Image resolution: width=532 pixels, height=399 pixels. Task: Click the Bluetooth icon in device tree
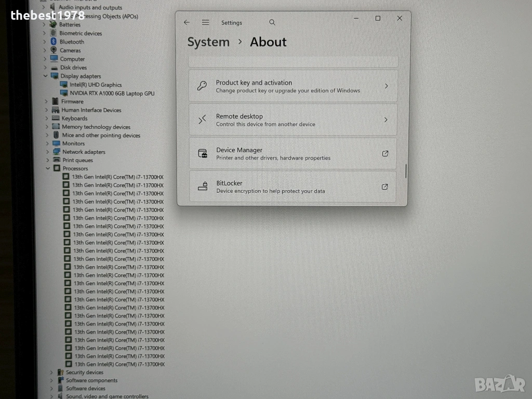point(53,42)
